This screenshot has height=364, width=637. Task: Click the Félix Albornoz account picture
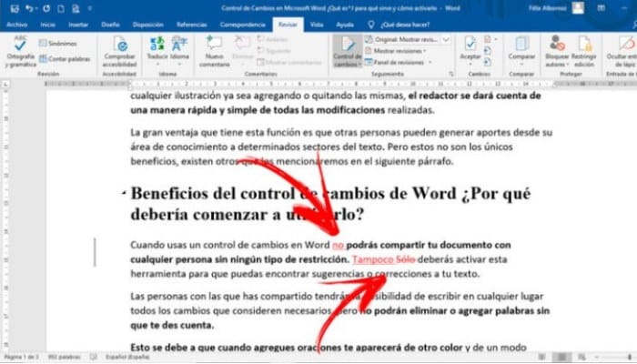pyautogui.click(x=578, y=8)
